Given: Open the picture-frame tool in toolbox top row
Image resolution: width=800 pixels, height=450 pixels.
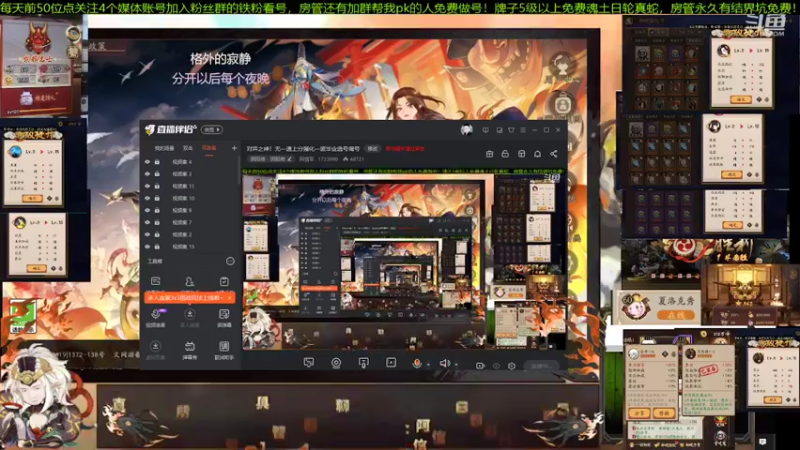Looking at the screenshot, I should click(x=156, y=281).
